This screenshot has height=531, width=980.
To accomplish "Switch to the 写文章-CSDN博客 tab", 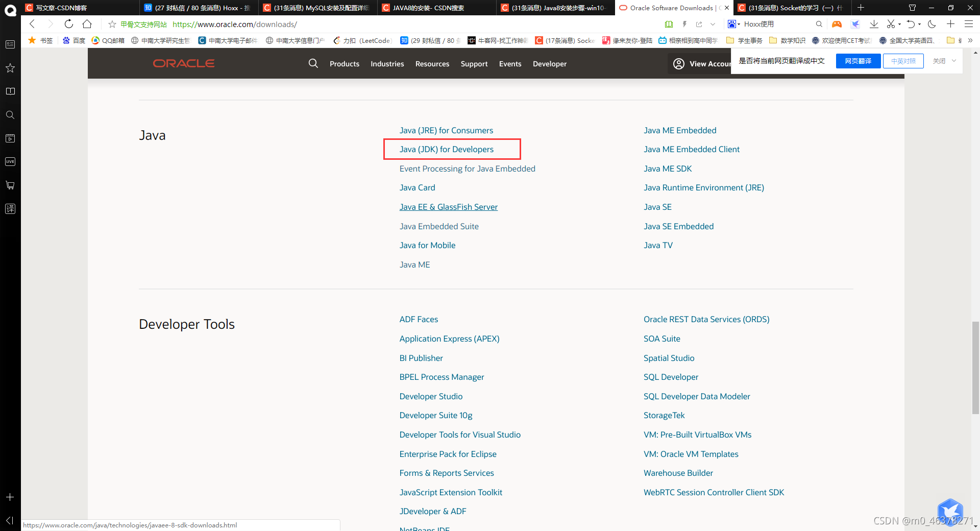I will point(80,8).
